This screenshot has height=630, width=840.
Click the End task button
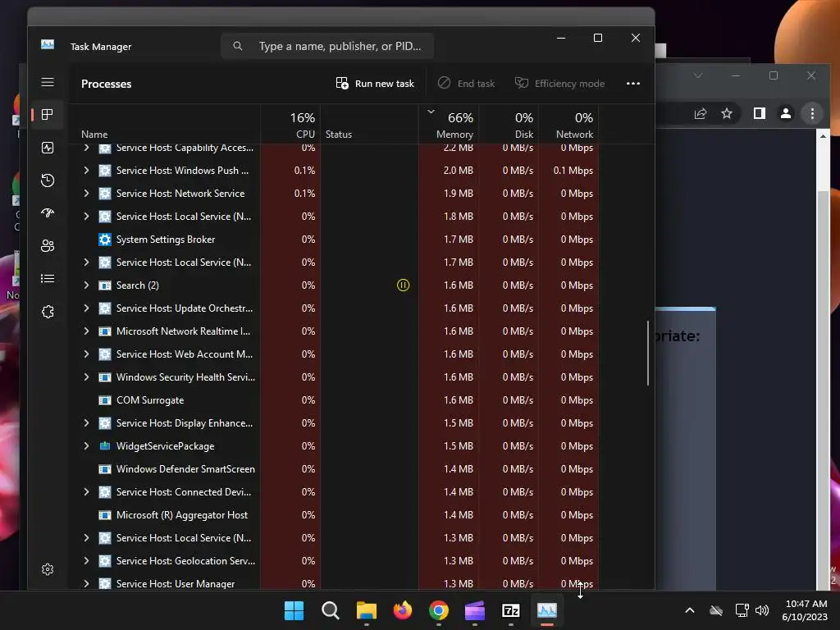coord(467,84)
